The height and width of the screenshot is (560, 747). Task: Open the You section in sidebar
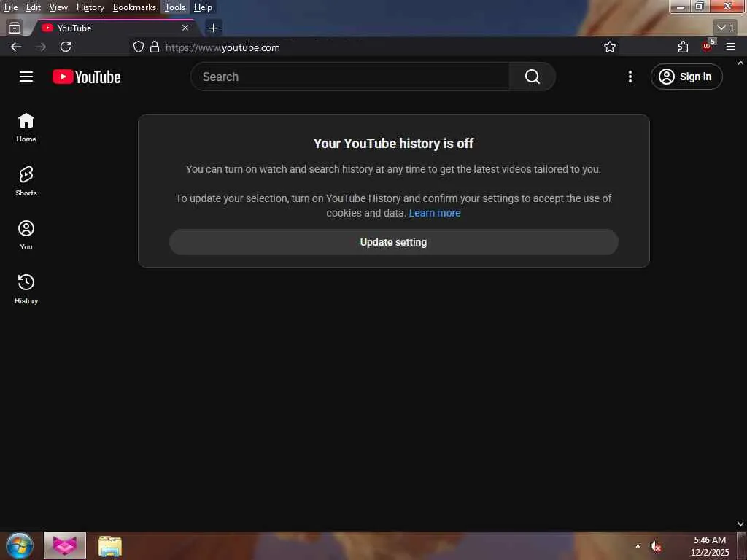point(26,236)
